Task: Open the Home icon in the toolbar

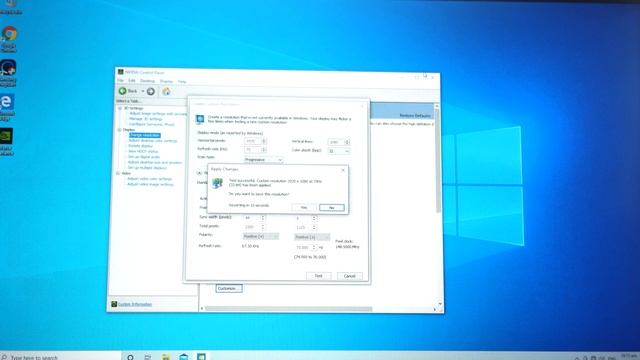Action: pos(166,91)
